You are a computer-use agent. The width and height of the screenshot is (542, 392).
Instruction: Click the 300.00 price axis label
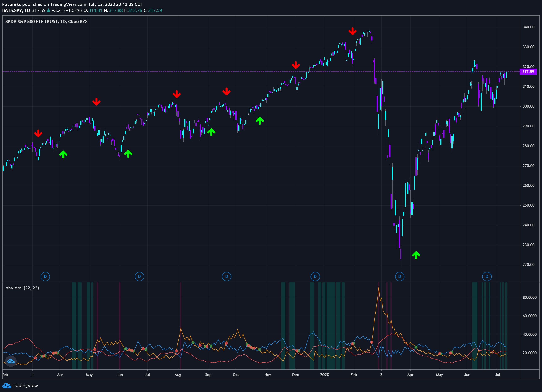528,106
